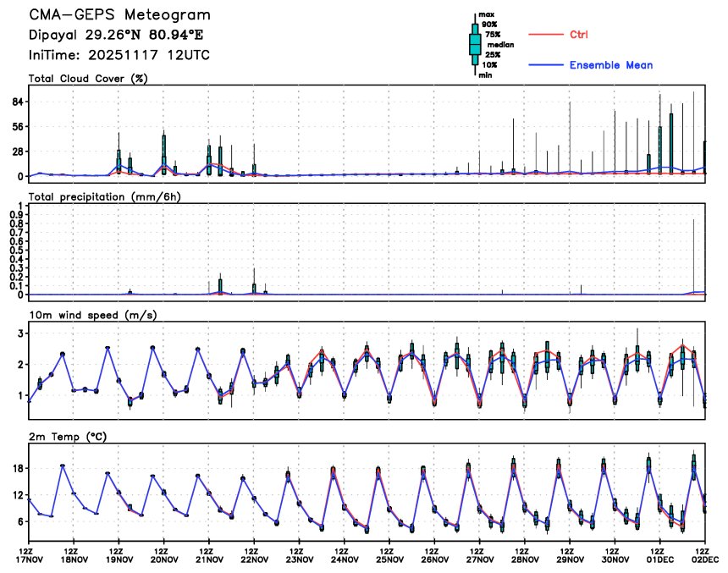Click the "median" label in the legend

point(500,45)
